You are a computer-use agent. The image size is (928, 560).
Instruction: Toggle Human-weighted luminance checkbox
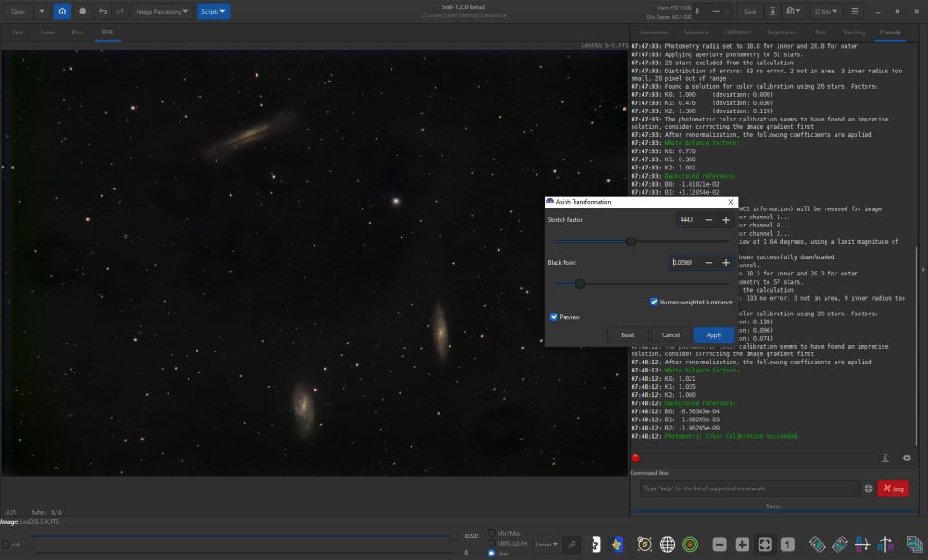click(x=654, y=302)
